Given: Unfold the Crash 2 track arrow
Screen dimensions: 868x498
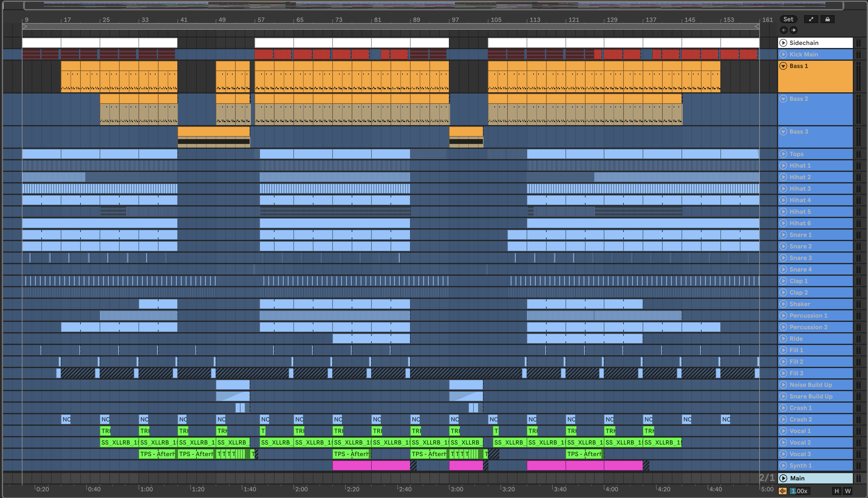Looking at the screenshot, I should (x=783, y=419).
